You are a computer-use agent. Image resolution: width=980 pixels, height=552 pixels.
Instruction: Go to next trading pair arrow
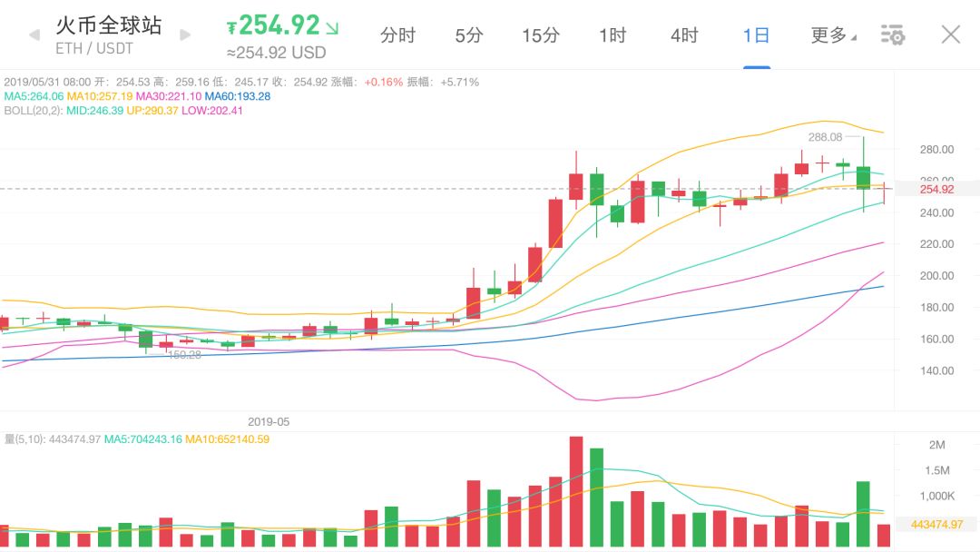185,35
